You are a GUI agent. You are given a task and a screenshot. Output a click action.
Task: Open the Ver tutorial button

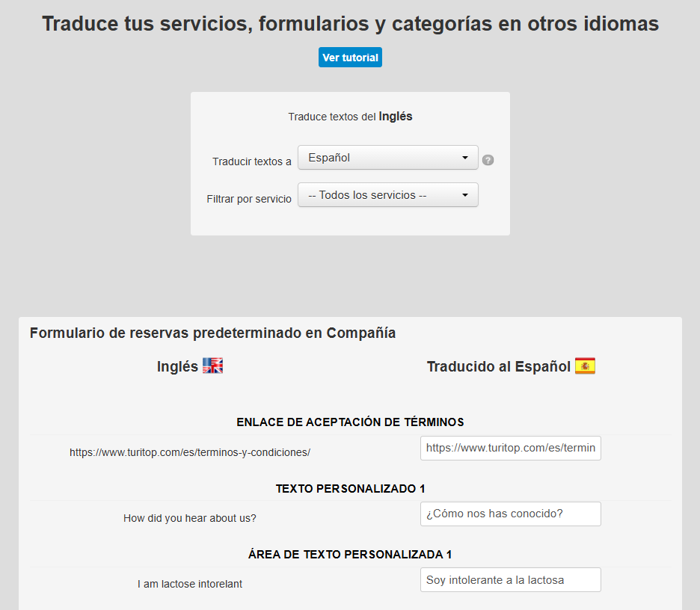[350, 57]
